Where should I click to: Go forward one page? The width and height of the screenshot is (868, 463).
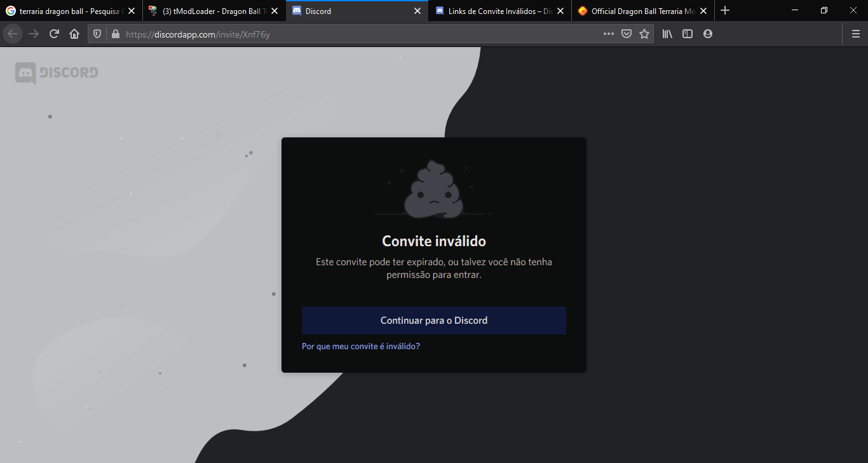tap(34, 34)
